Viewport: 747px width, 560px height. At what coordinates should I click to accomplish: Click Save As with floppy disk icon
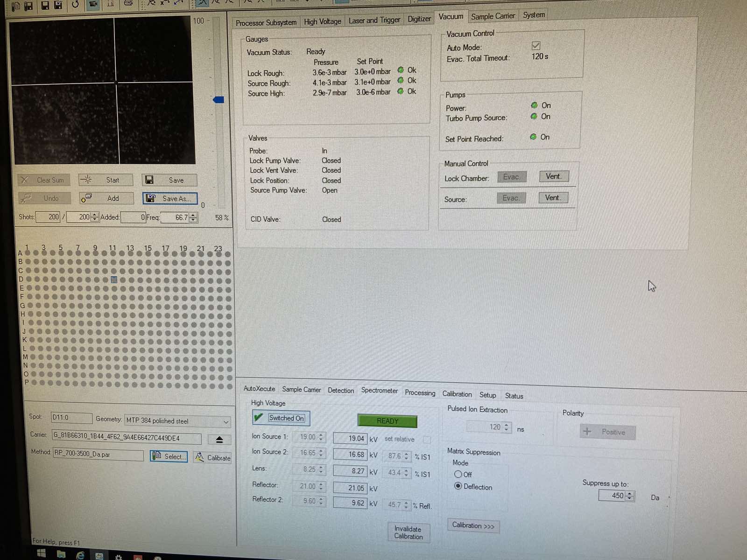(170, 199)
